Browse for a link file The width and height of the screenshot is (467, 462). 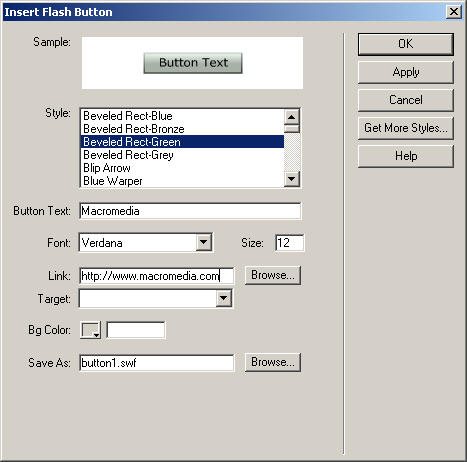pyautogui.click(x=273, y=275)
